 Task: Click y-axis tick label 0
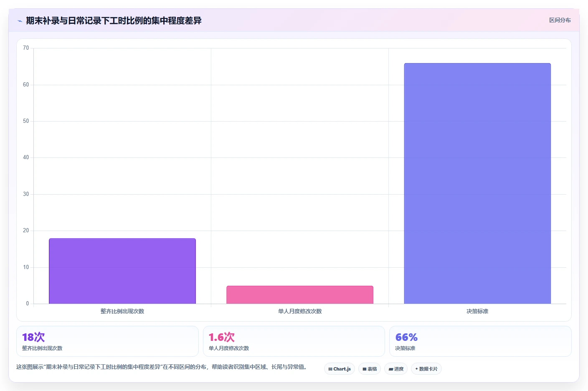(x=28, y=304)
